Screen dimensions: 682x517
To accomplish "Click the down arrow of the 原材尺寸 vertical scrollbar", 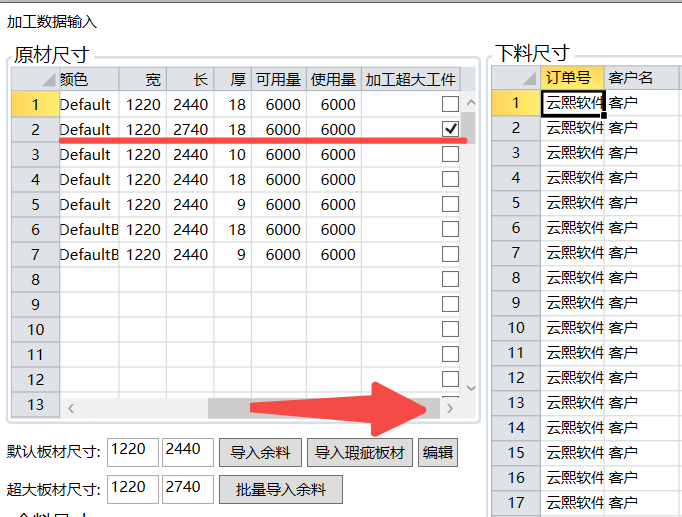I will (470, 387).
